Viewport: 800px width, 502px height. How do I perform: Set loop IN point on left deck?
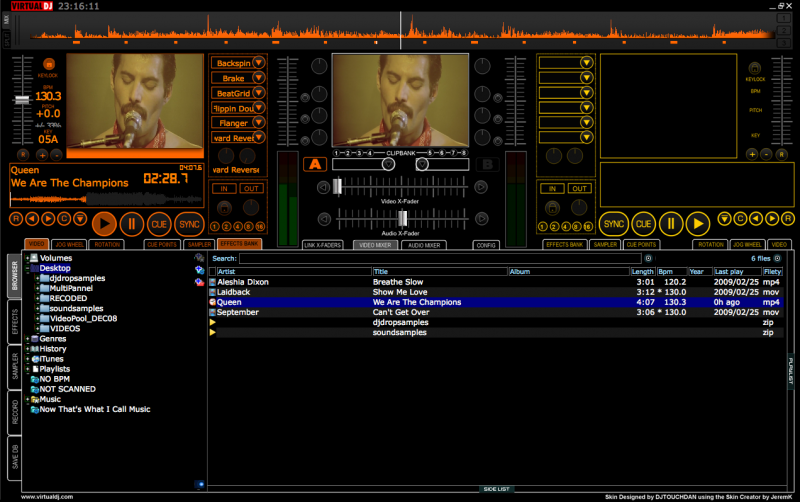(224, 189)
